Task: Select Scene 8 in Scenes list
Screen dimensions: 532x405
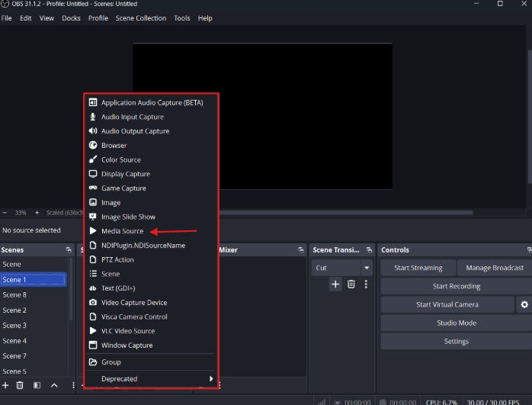Action: tap(14, 295)
